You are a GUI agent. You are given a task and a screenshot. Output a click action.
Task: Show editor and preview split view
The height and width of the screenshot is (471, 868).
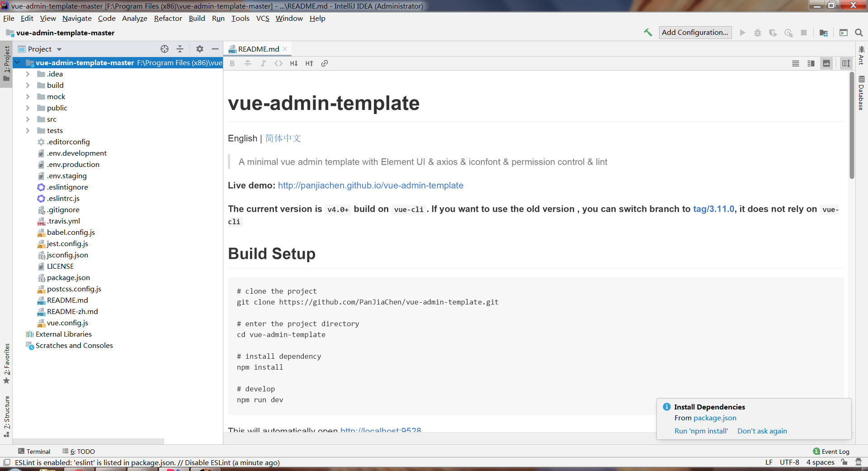pyautogui.click(x=811, y=63)
